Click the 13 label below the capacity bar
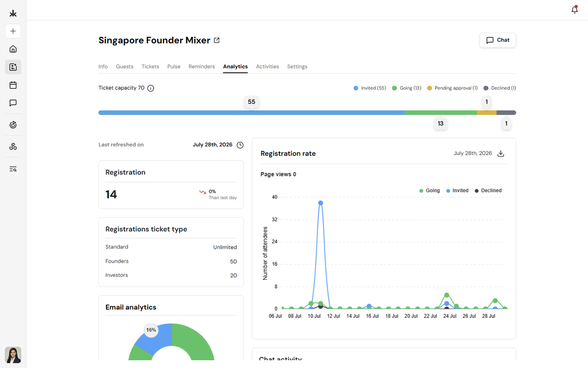This screenshot has height=368, width=588. click(441, 123)
